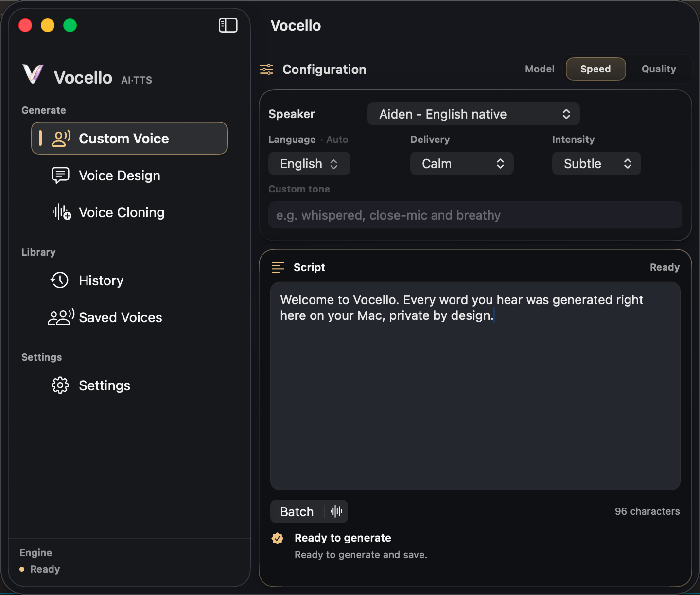This screenshot has height=595, width=700.
Task: Click the Script heading text
Action: click(309, 267)
